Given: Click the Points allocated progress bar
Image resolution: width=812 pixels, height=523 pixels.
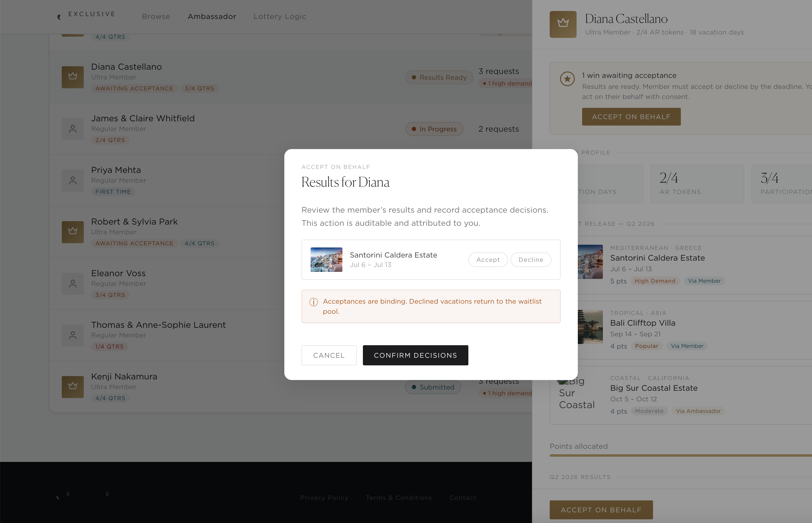Looking at the screenshot, I should (681, 455).
